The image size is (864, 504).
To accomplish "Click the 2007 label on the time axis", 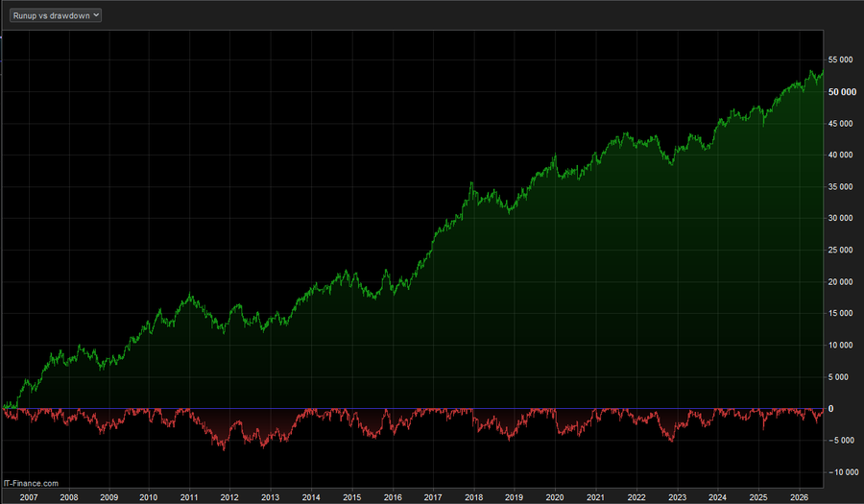I will tap(29, 497).
